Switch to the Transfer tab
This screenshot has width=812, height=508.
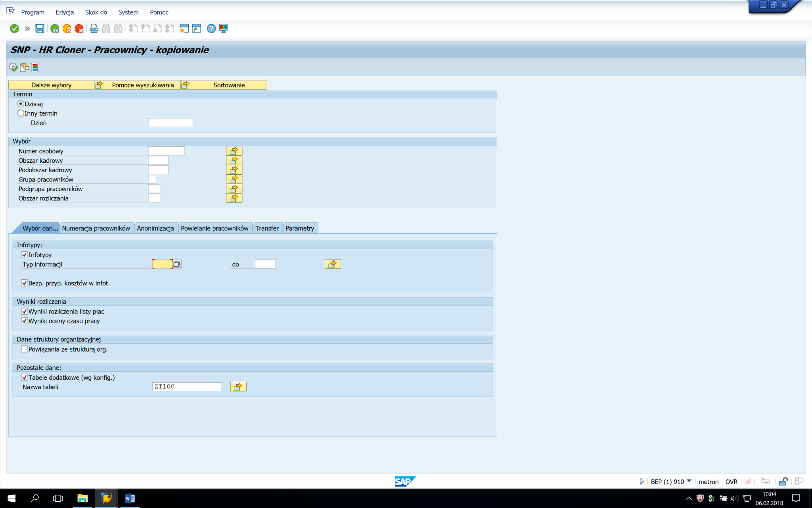coord(267,228)
